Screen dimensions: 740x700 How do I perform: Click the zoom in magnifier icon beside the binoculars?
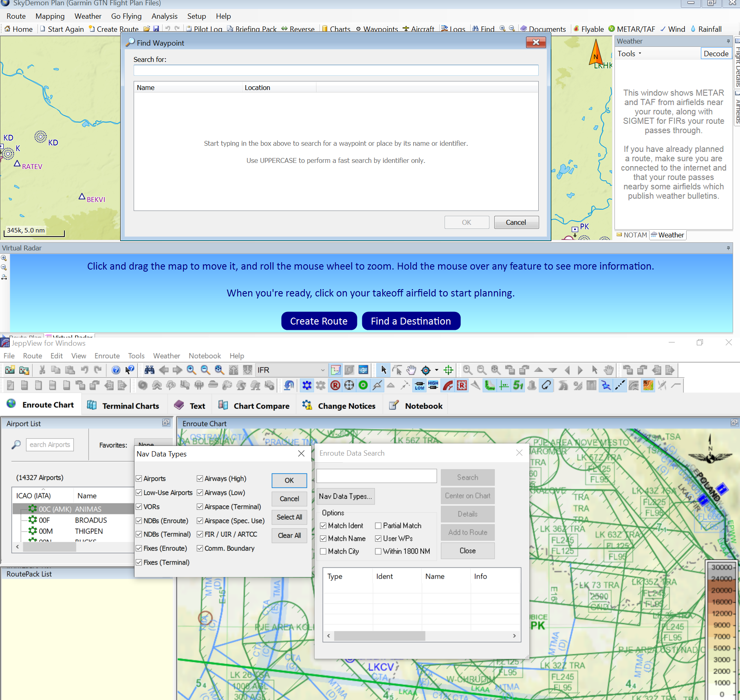191,370
